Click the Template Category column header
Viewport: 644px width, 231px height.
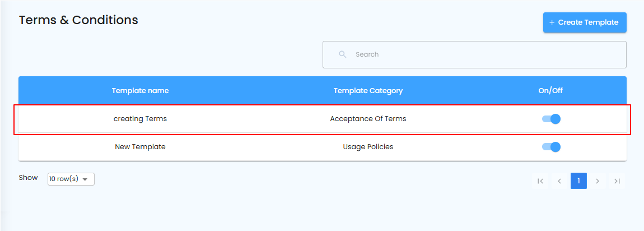(368, 90)
